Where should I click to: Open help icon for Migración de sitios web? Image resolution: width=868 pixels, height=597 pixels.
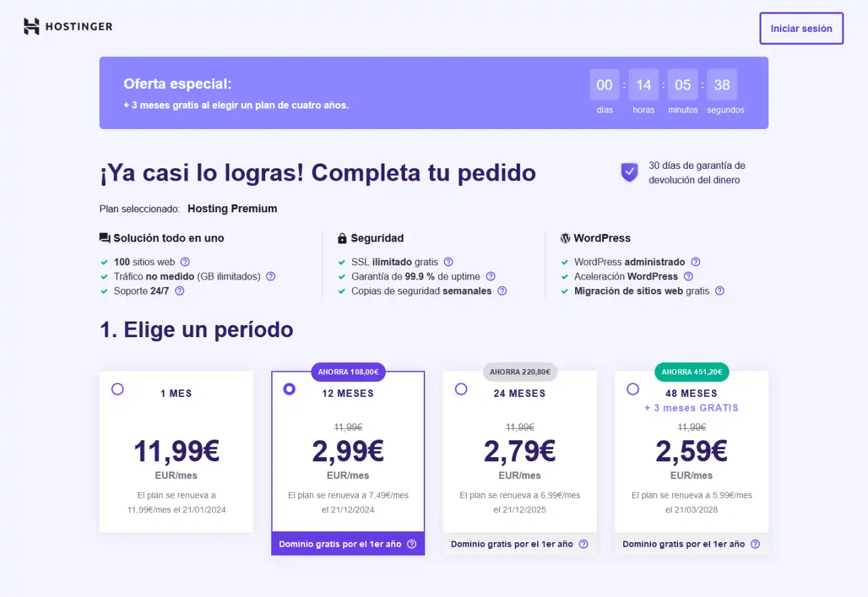(719, 290)
